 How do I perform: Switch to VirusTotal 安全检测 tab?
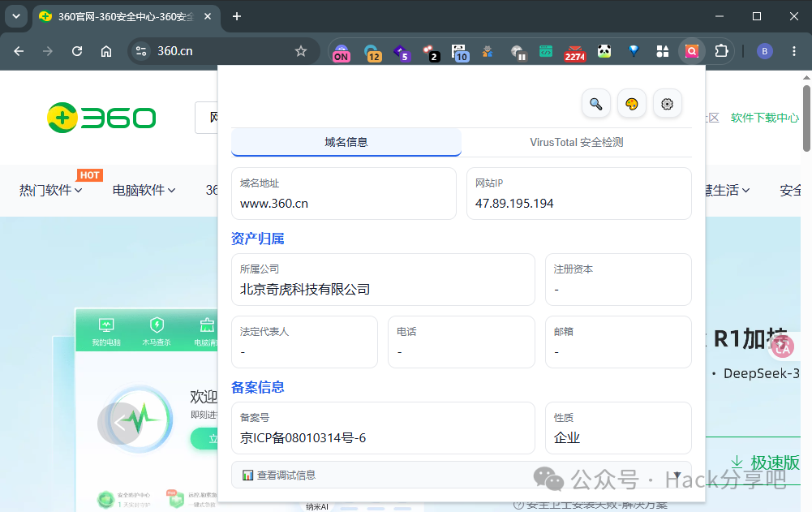[577, 142]
